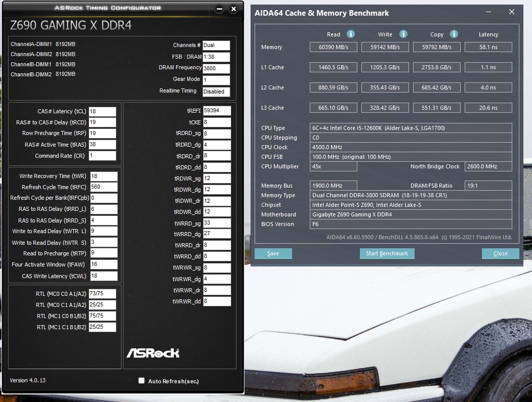Screen dimensions: 532x402
Task: Select the L3 Cache Latency 20.6 ns value
Action: click(x=488, y=108)
